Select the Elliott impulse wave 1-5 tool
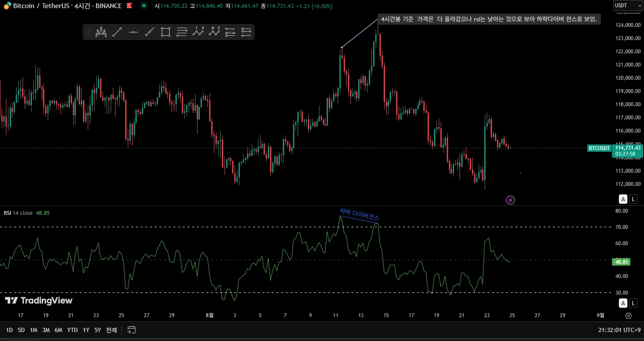This screenshot has height=341, width=644. [198, 32]
